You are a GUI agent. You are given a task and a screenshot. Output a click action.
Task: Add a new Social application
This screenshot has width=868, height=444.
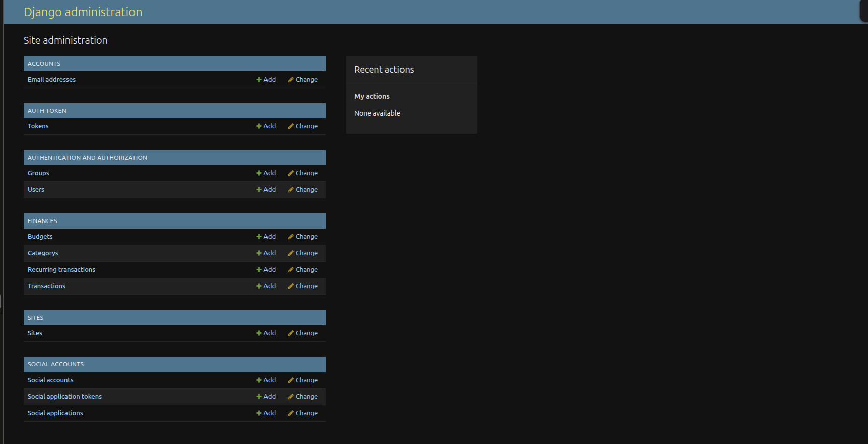point(266,413)
